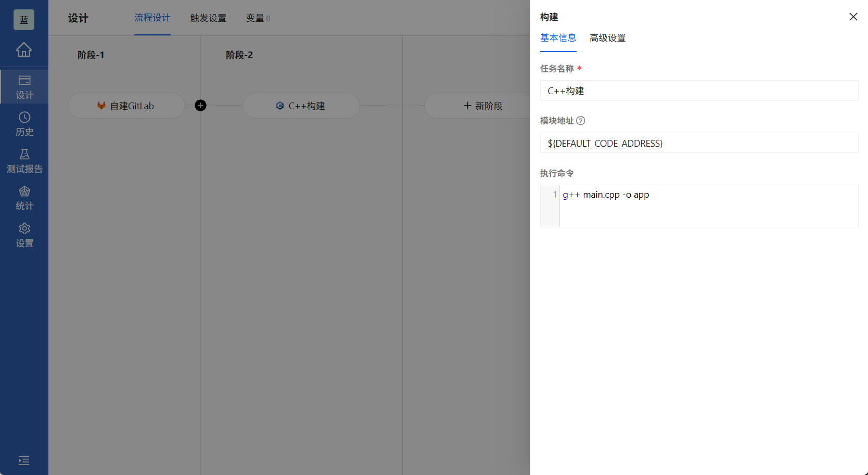Click the help icon beside 模块地址

(581, 120)
